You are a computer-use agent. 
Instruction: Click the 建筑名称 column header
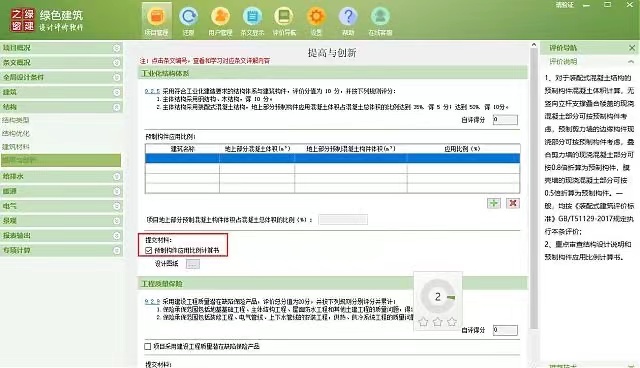pyautogui.click(x=182, y=149)
